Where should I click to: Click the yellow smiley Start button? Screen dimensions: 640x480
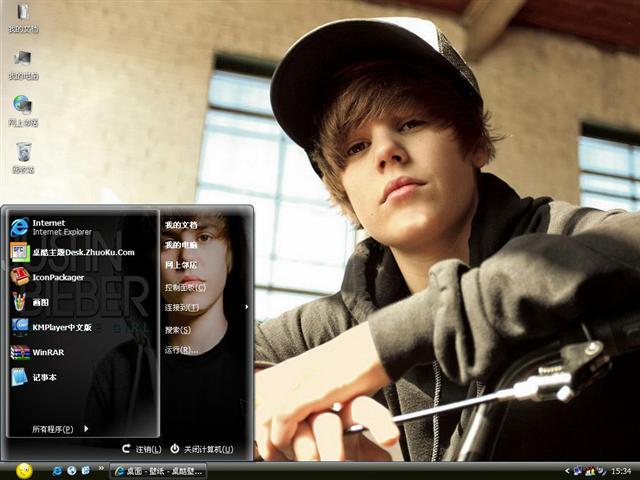click(24, 471)
